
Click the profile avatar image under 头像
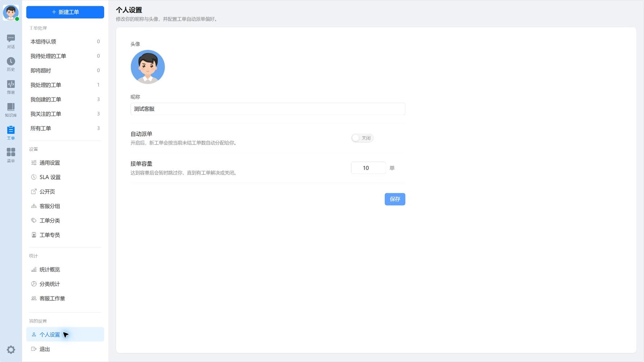coord(148,67)
